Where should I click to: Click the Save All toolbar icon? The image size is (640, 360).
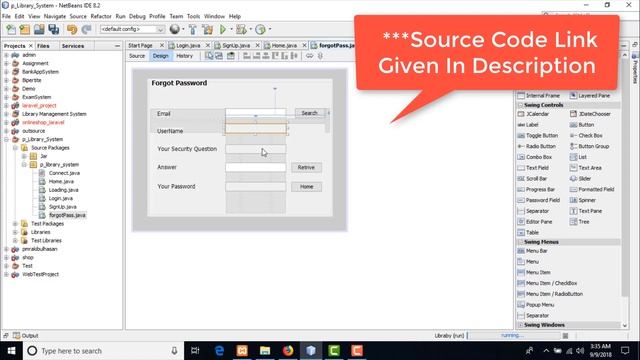54,29
